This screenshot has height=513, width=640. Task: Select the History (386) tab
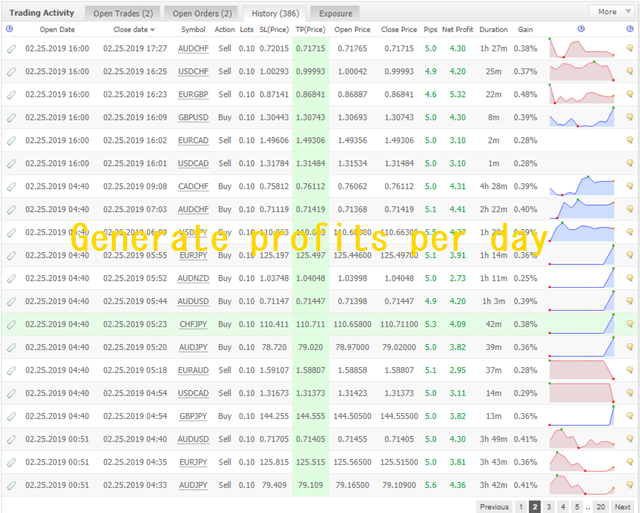275,13
